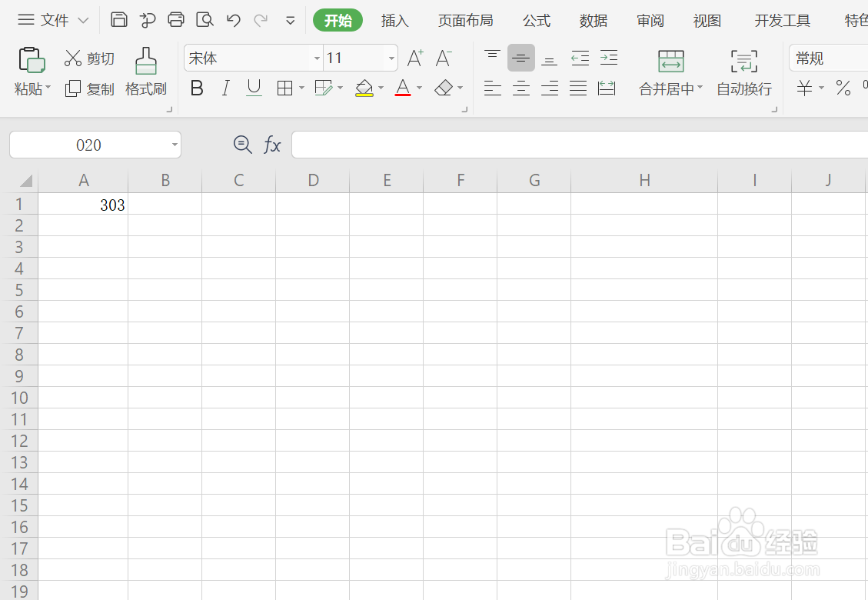
Task: Expand the paste options arrow
Action: pos(48,88)
